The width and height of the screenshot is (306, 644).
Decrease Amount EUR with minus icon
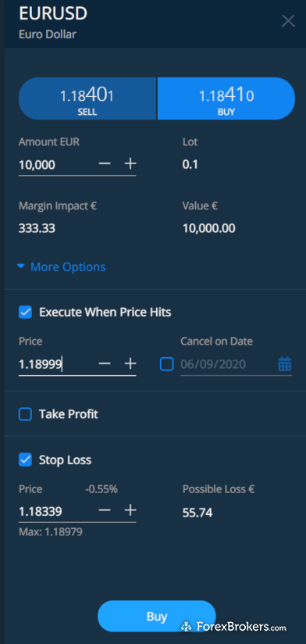(x=105, y=164)
